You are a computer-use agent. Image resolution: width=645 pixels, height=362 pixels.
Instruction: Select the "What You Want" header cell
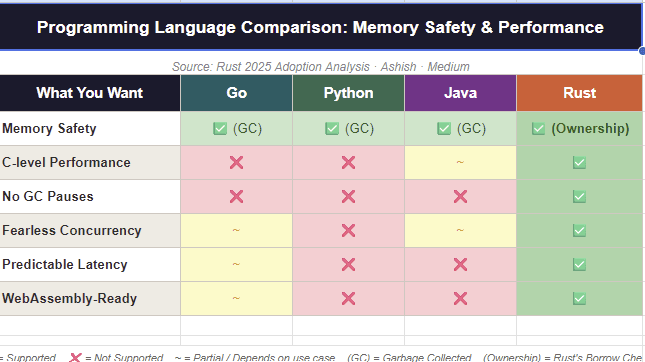point(90,93)
